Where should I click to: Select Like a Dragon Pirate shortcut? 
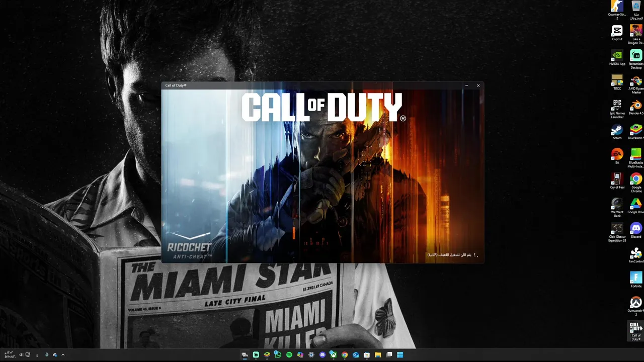636,34
